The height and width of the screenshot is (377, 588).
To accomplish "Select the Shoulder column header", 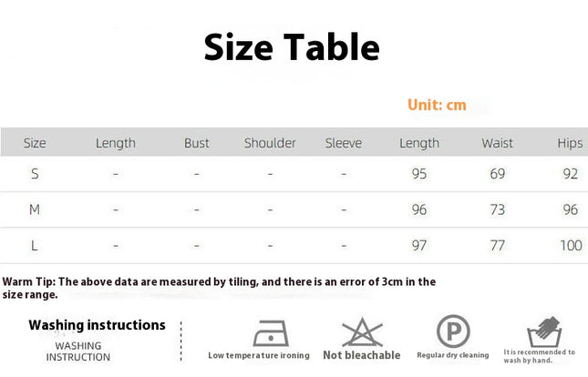I will tap(270, 143).
